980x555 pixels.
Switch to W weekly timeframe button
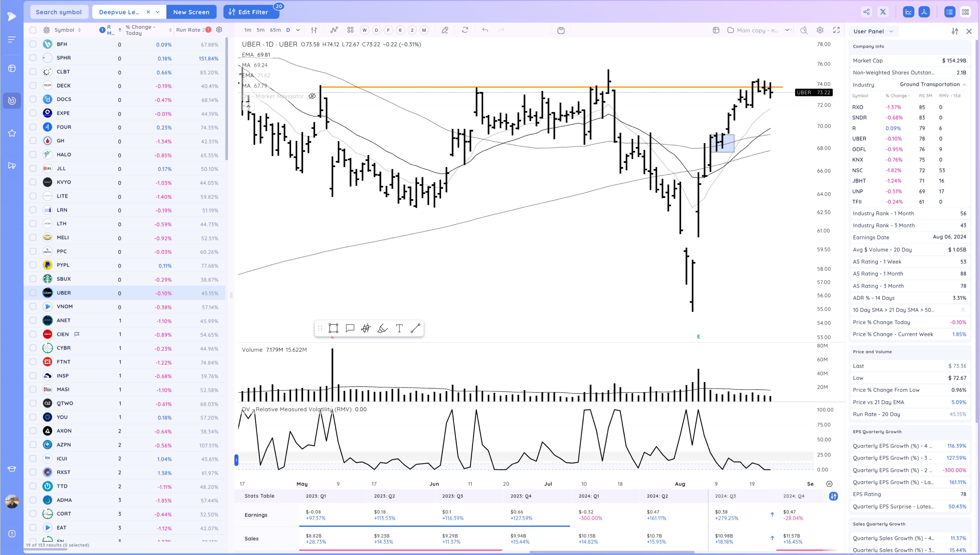coord(364,30)
